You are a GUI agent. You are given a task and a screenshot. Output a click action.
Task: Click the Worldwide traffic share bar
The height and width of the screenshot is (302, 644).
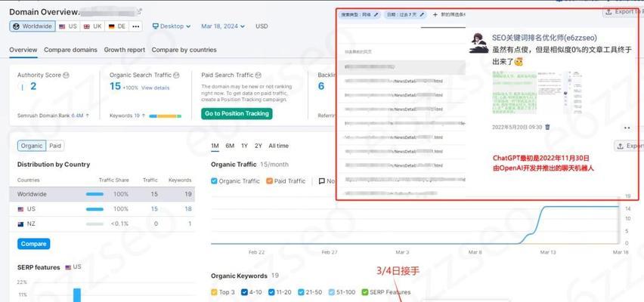coord(94,194)
